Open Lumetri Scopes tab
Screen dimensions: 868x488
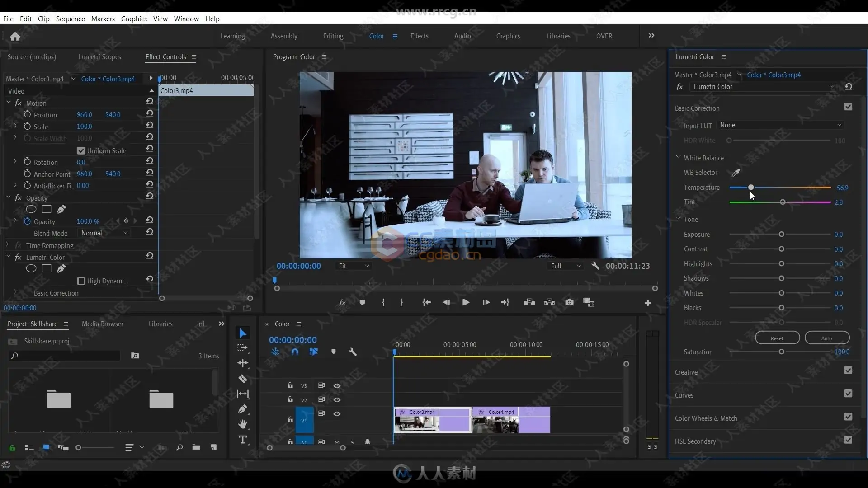pyautogui.click(x=99, y=57)
